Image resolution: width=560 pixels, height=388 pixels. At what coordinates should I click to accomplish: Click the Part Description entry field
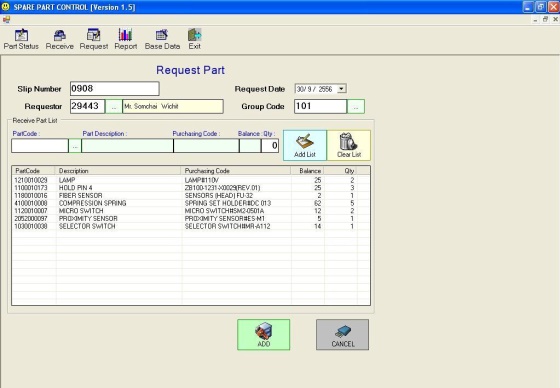[x=128, y=146]
